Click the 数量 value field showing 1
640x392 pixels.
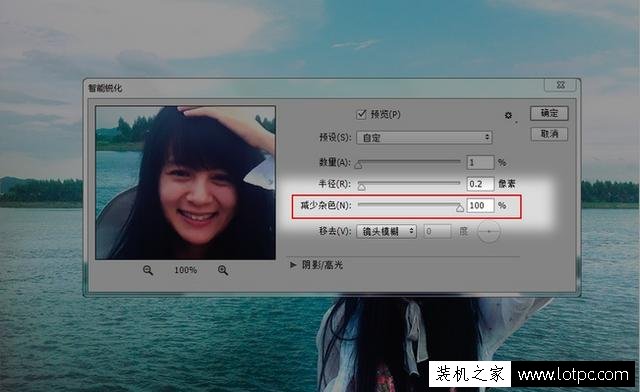tap(480, 163)
